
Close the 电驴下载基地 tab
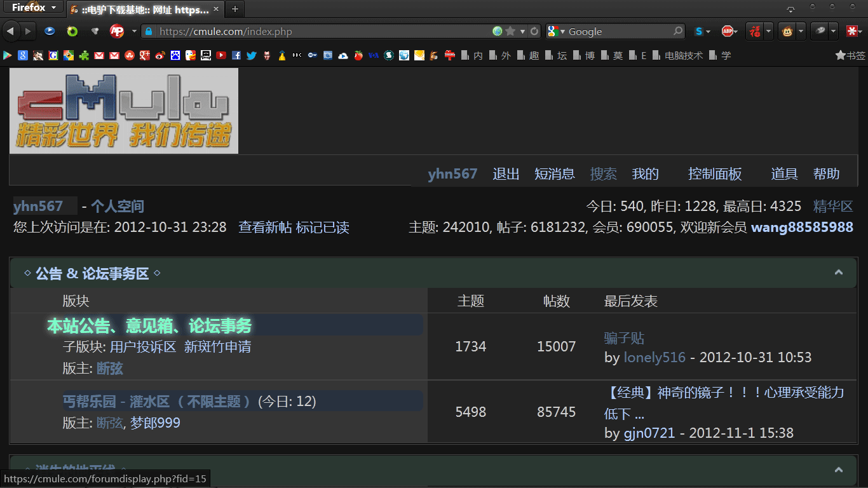click(x=216, y=10)
